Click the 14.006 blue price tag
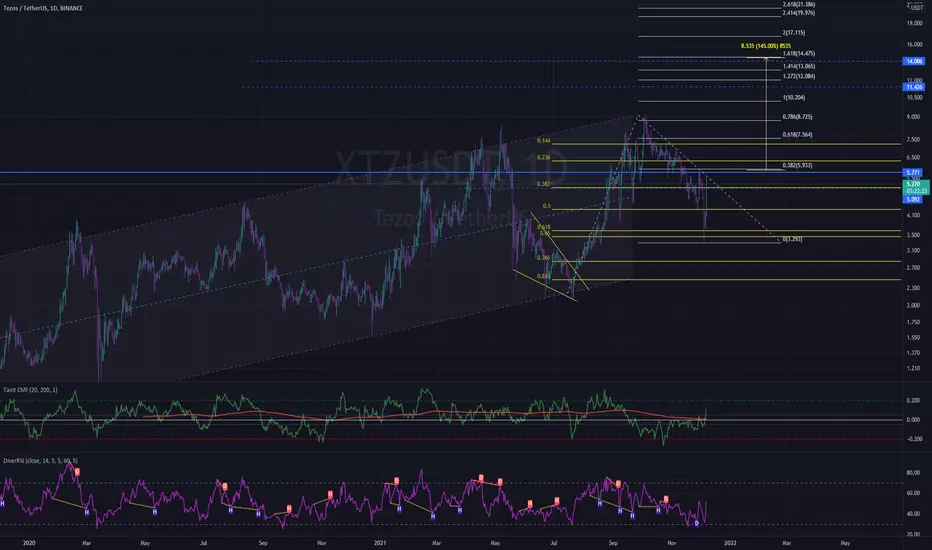932x550 pixels. coord(914,61)
